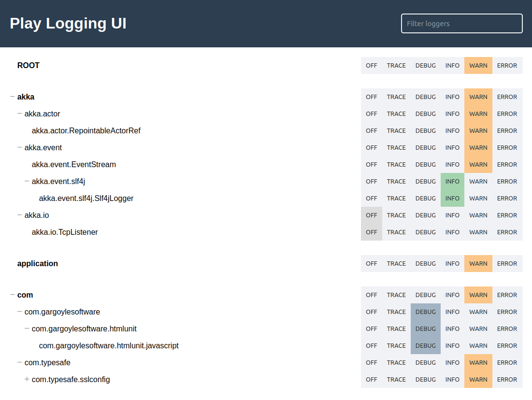
Task: Set ROOT logger level to INFO
Action: 452,66
